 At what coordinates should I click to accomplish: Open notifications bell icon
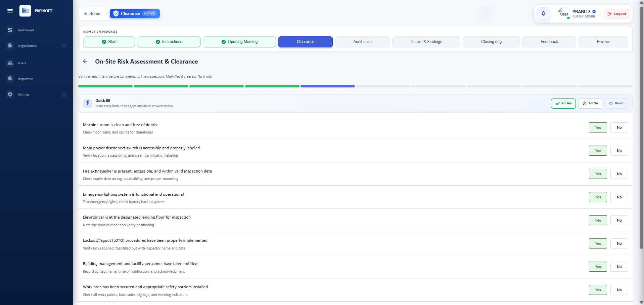543,14
